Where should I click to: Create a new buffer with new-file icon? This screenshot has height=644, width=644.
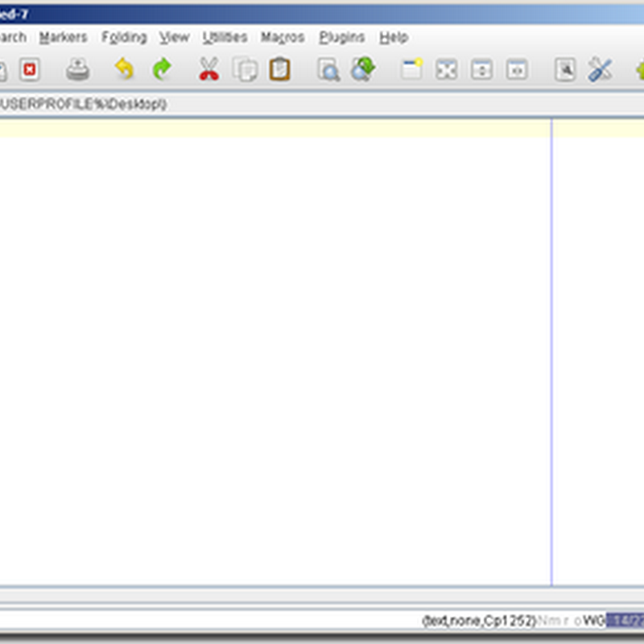click(411, 70)
